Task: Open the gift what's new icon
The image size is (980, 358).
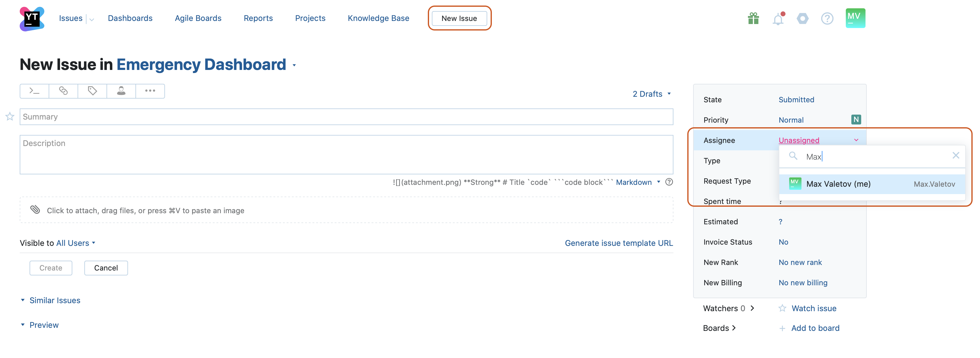Action: (x=753, y=18)
